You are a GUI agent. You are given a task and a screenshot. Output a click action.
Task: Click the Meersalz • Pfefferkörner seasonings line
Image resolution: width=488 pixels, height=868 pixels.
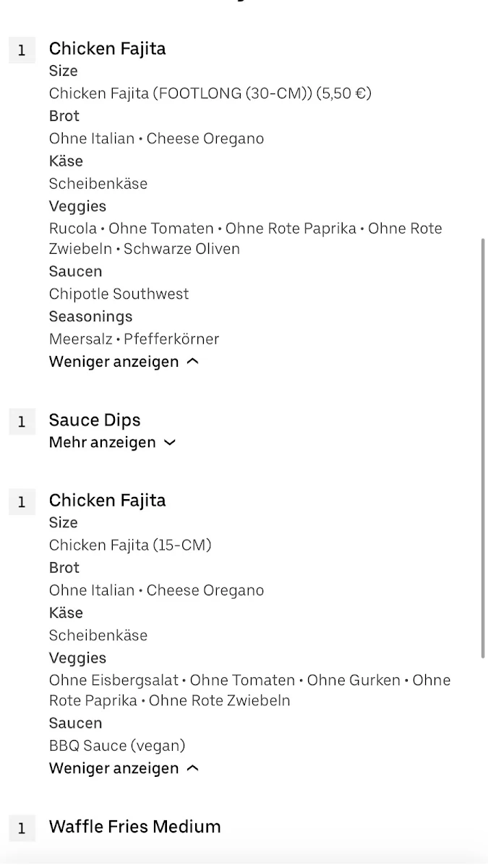134,339
